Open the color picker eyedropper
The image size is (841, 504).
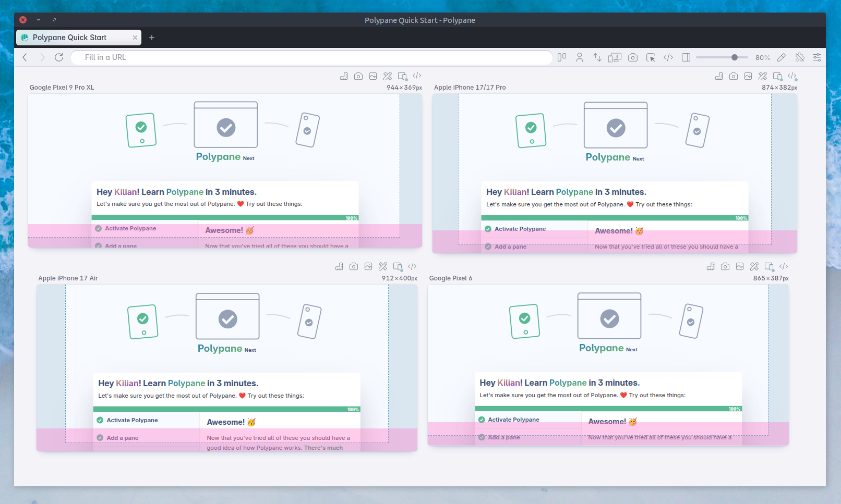coord(782,57)
